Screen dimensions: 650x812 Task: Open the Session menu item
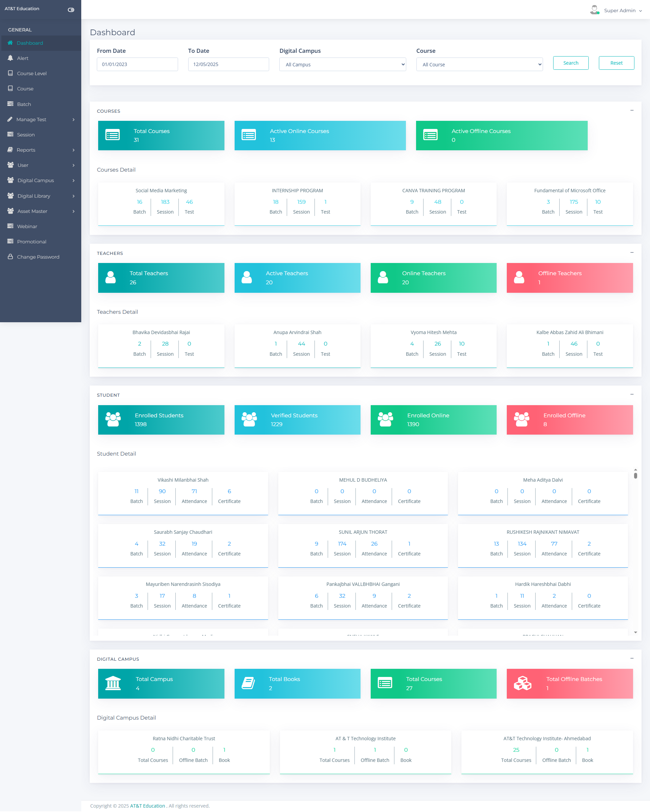pyautogui.click(x=26, y=134)
